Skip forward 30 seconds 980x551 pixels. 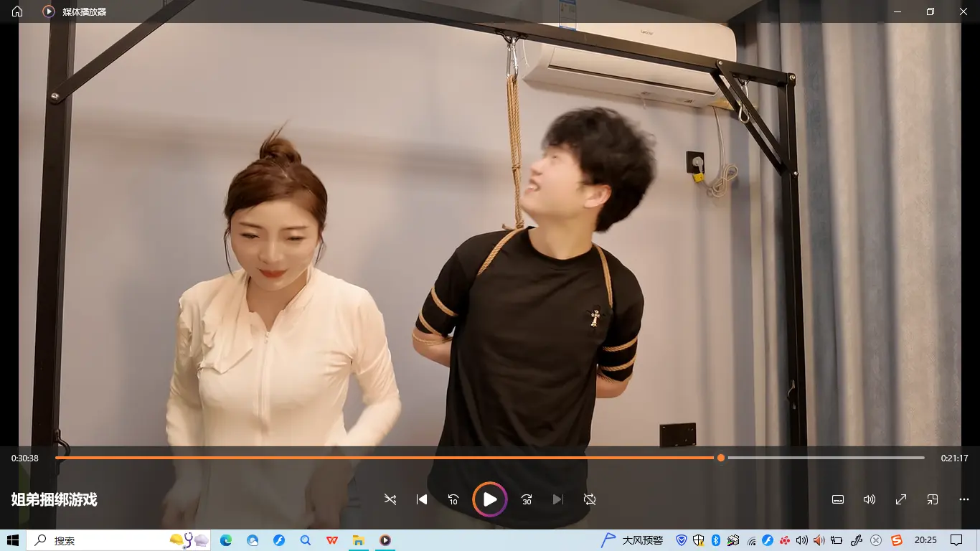click(x=527, y=499)
